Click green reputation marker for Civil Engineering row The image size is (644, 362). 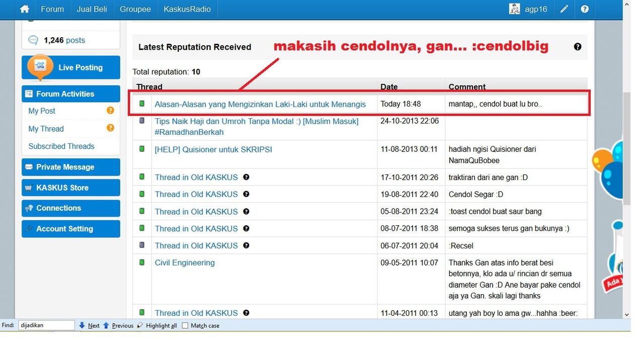click(x=142, y=262)
